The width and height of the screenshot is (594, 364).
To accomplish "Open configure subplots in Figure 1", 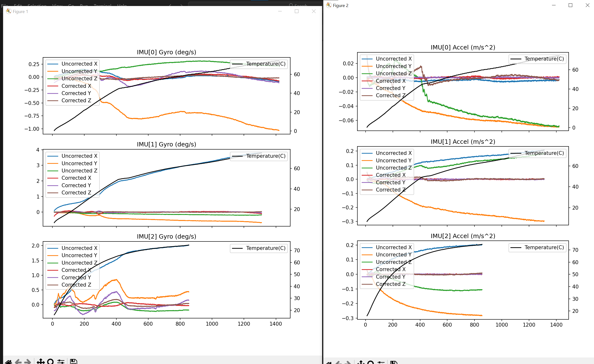I will point(61,361).
